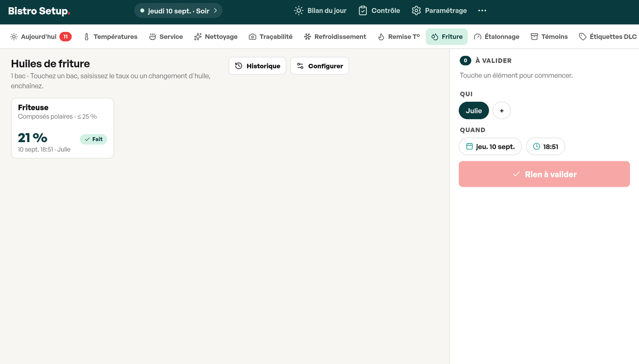Switch to the Service tab
639x364 pixels.
[x=166, y=37]
